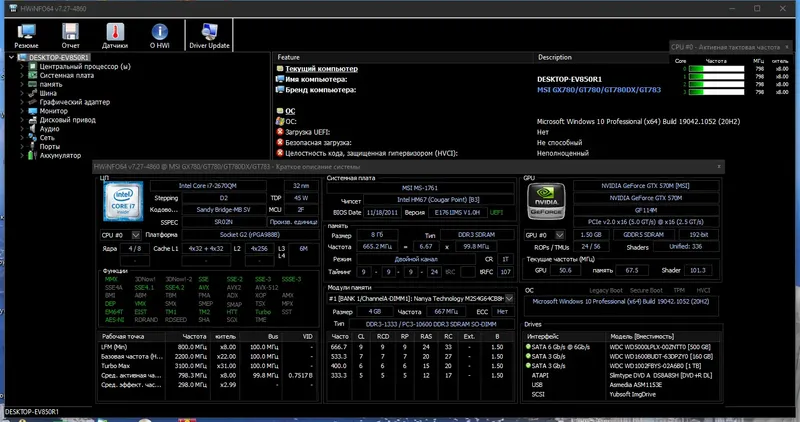Collapse the DESKTOP-EV850R1 root node
The image size is (800, 422).
point(11,57)
